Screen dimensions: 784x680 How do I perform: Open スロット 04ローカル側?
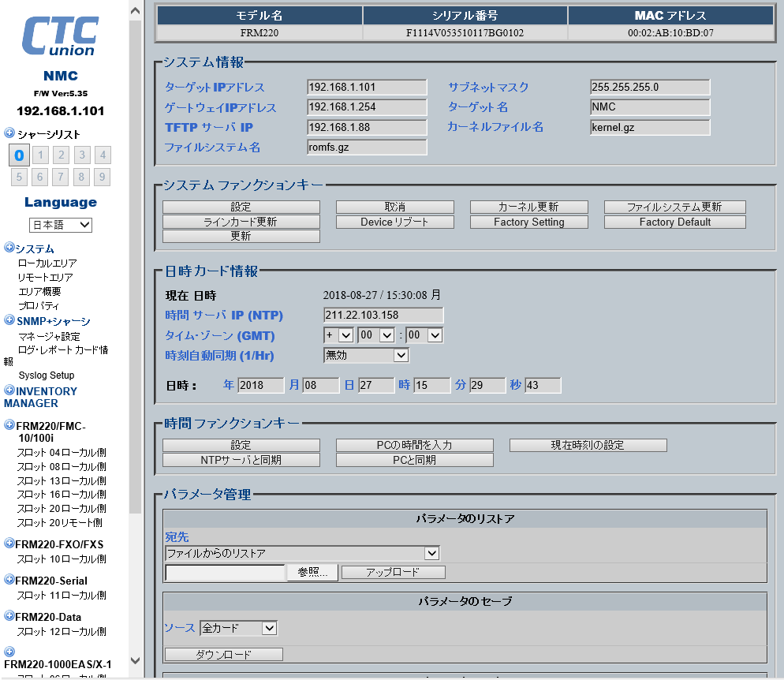[x=62, y=453]
